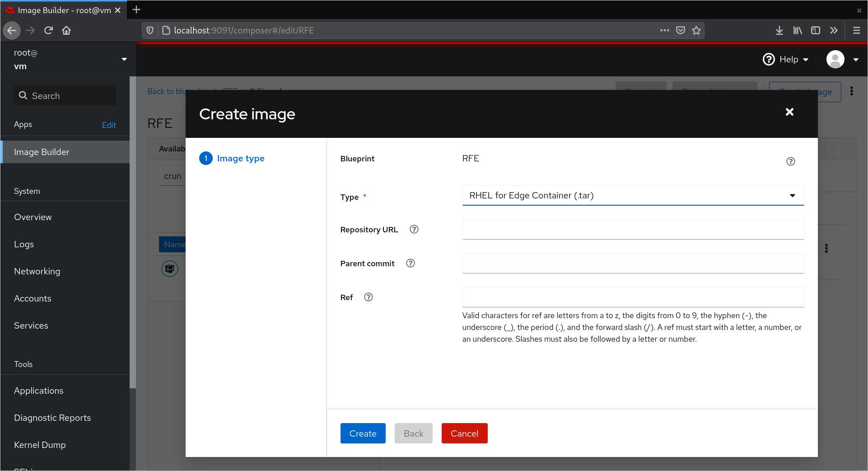This screenshot has height=471, width=868.
Task: Show more toolbar tools overflow
Action: pyautogui.click(x=834, y=30)
